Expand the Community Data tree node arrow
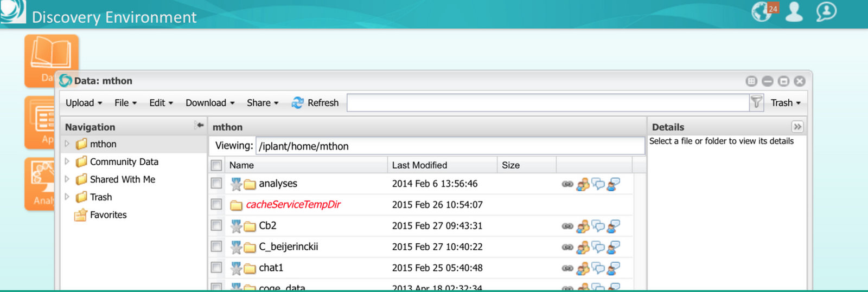Image resolution: width=868 pixels, height=292 pixels. point(67,161)
